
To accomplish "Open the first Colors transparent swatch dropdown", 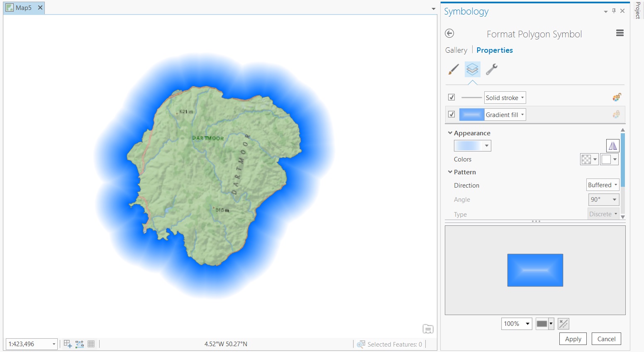I will coord(589,159).
